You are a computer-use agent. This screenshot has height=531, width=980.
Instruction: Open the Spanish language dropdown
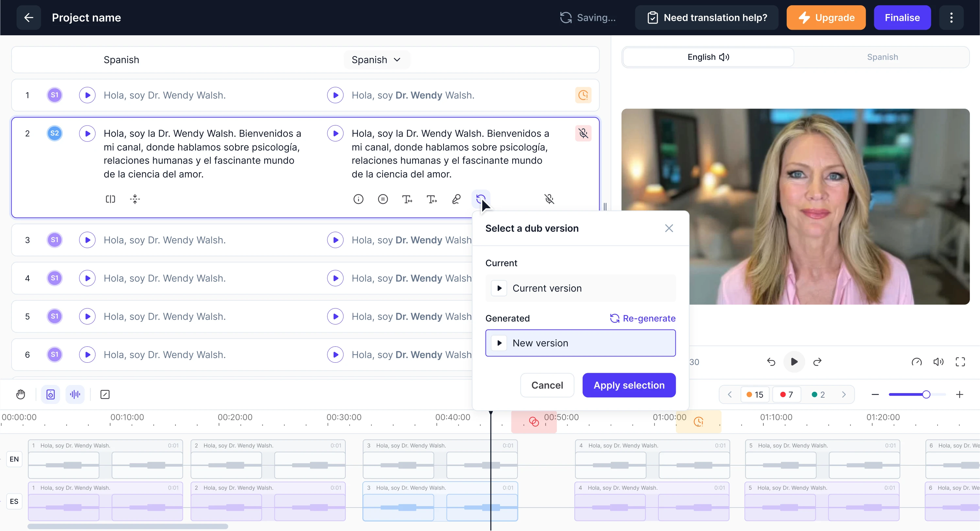coord(376,60)
